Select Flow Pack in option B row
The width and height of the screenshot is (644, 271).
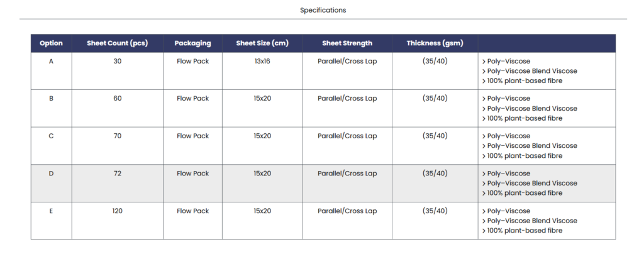192,99
